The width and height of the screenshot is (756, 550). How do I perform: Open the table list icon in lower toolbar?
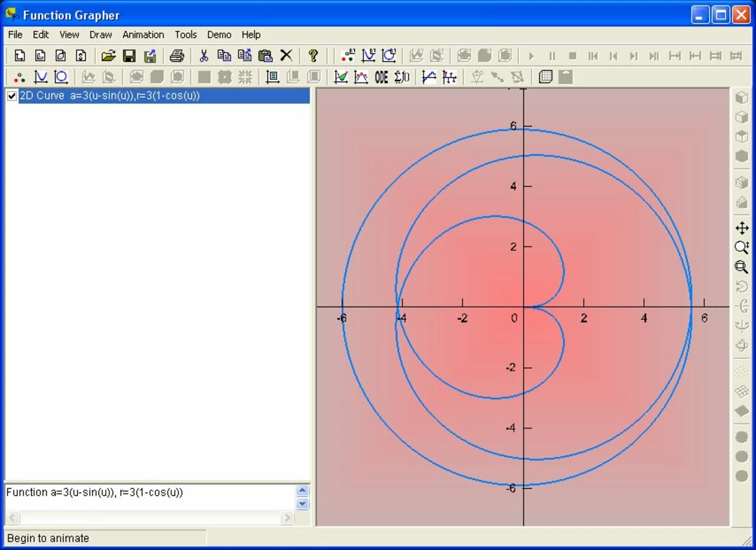tap(272, 77)
